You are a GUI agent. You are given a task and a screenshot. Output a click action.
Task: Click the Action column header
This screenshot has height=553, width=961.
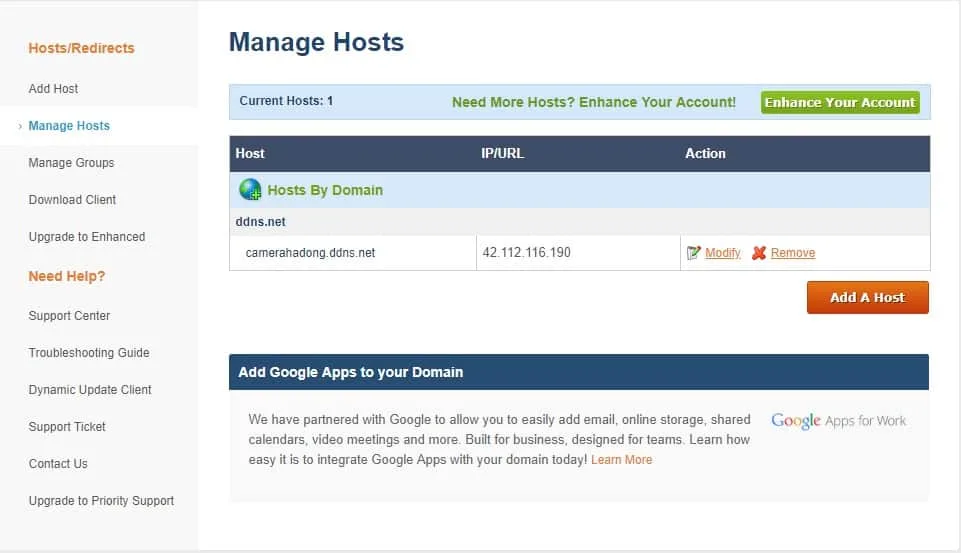(x=705, y=153)
